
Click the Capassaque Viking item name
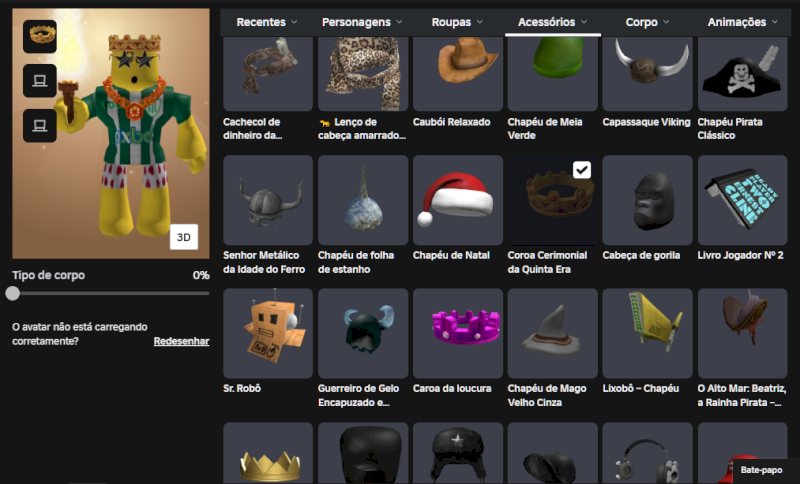pos(646,122)
